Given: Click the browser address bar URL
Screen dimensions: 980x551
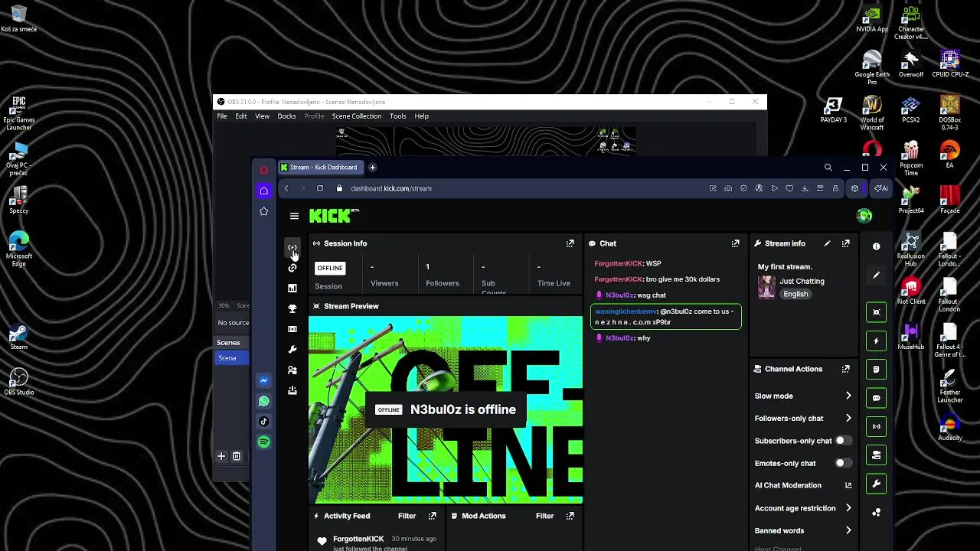Looking at the screenshot, I should pos(391,188).
